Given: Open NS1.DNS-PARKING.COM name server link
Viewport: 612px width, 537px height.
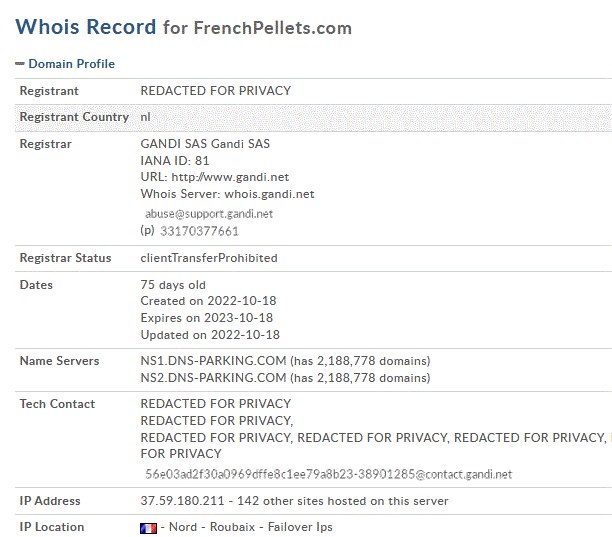Looking at the screenshot, I should (x=213, y=361).
